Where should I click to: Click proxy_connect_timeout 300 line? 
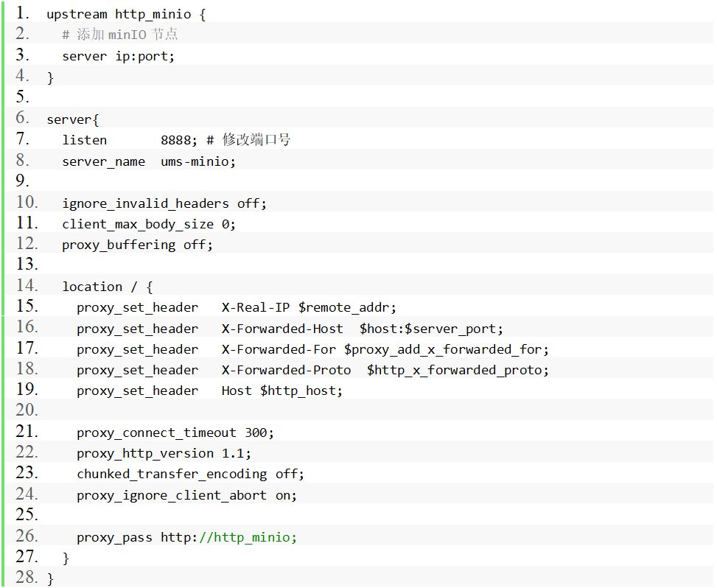175,433
